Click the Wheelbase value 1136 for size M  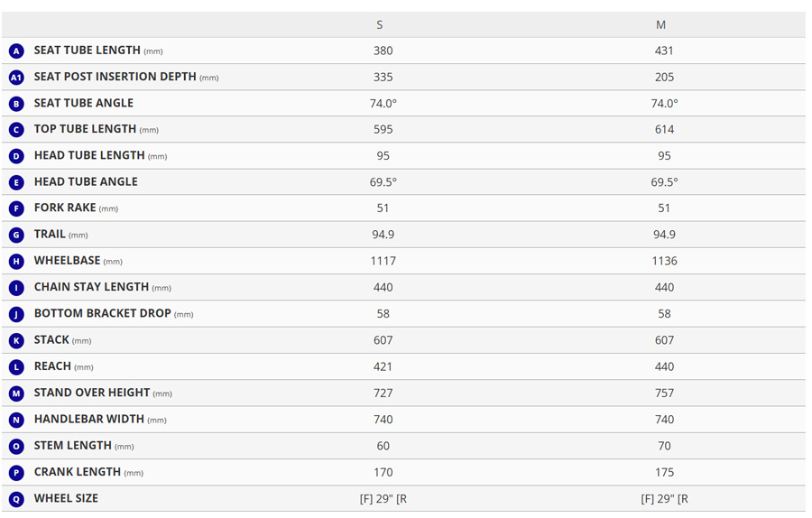click(664, 261)
